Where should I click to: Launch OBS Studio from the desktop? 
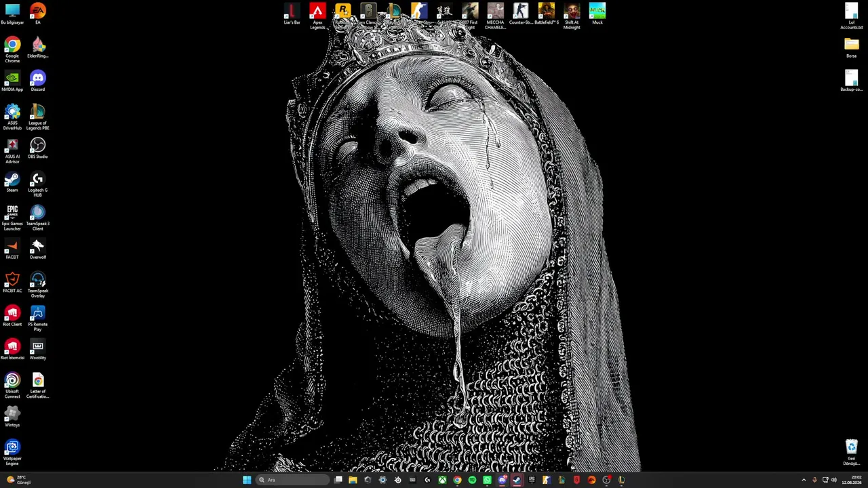(38, 148)
